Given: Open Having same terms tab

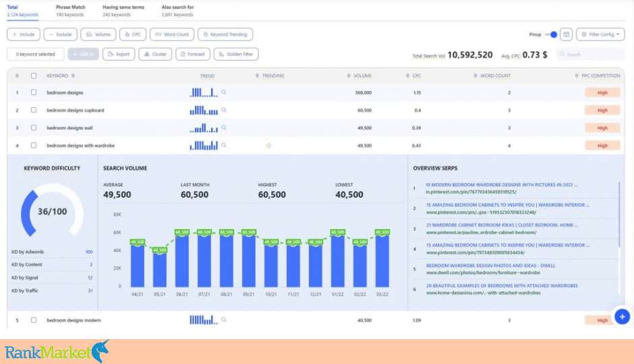Looking at the screenshot, I should coord(123,11).
